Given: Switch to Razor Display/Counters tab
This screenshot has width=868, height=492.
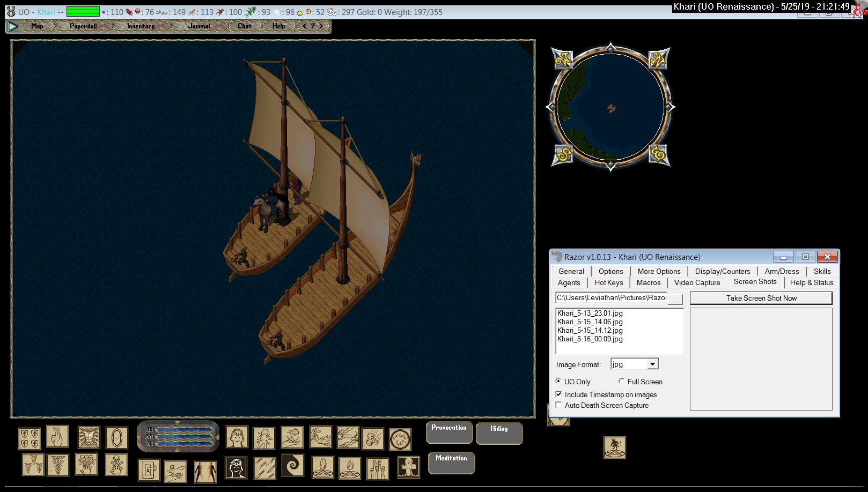Looking at the screenshot, I should point(723,271).
